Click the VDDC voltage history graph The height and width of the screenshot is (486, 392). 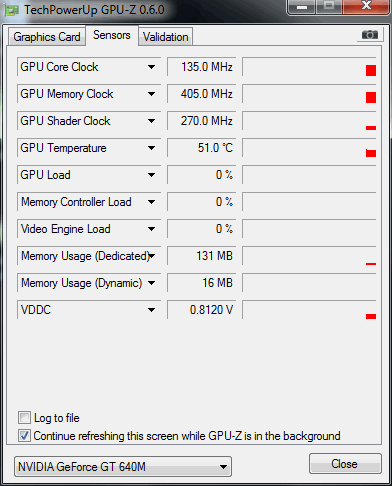pyautogui.click(x=309, y=310)
